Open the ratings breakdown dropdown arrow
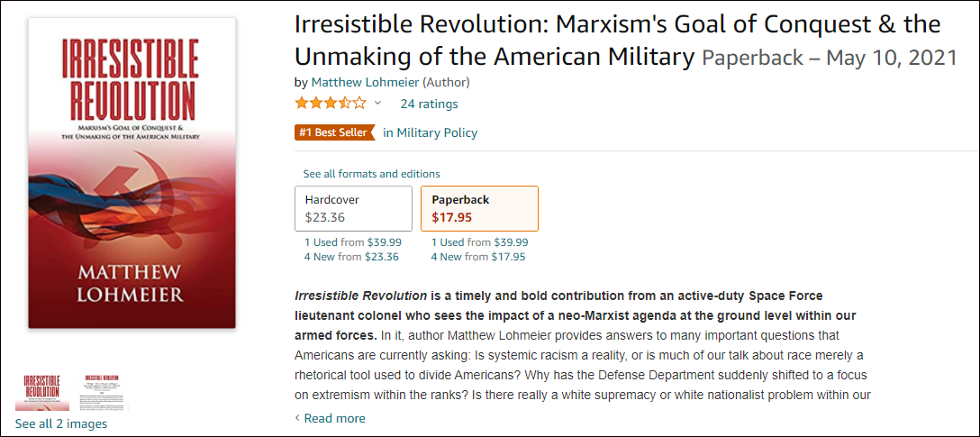 378,104
